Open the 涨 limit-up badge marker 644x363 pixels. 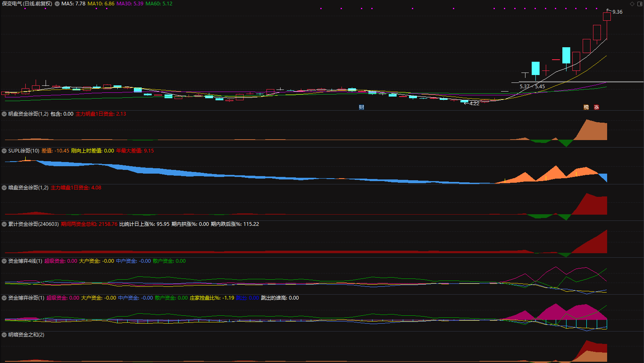(x=596, y=107)
